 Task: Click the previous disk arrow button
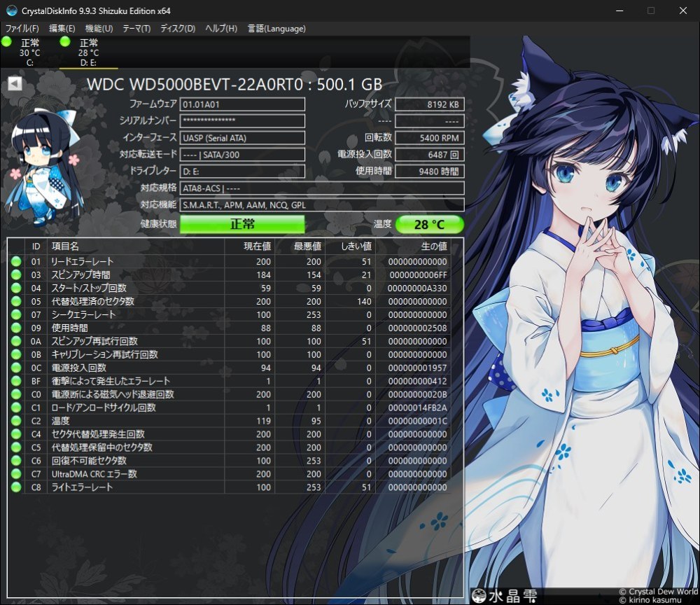click(x=15, y=83)
